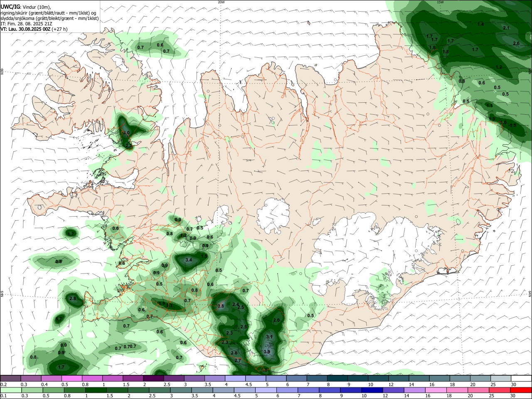This screenshot has width=532, height=399.
Task: Click the 'slydda/snjókoma (grátt/bleikt/grænt - mm/1klst)' line
Action: [x=49, y=18]
